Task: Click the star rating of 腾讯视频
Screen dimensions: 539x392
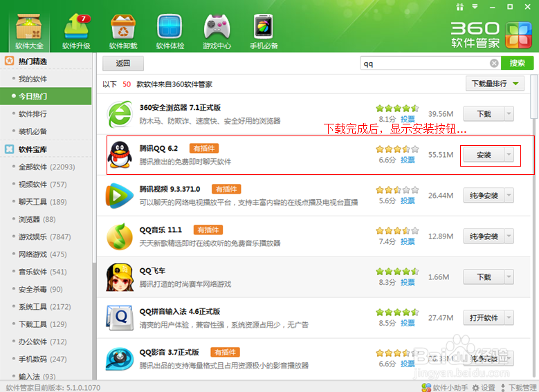Action: pos(397,189)
